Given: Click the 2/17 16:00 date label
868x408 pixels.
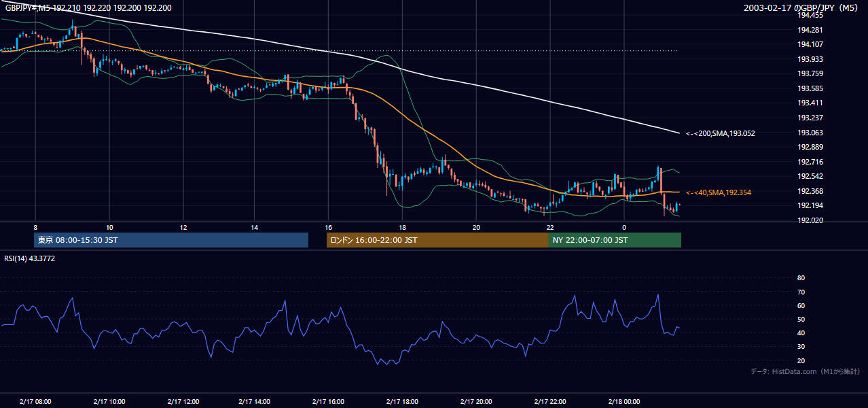Looking at the screenshot, I should coord(328,401).
